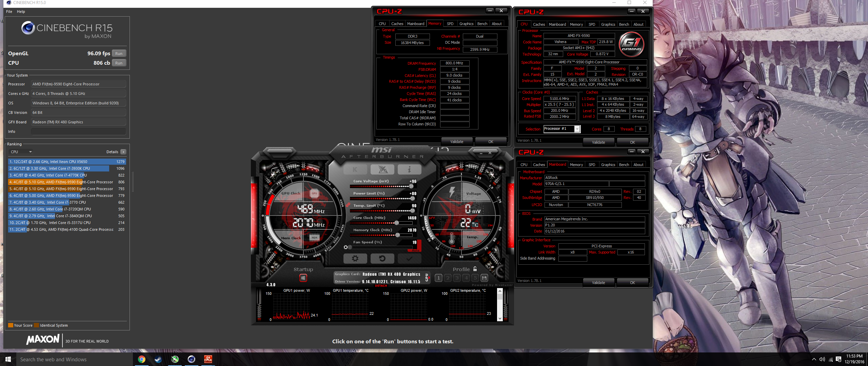This screenshot has width=868, height=366.
Task: Toggle Apply at Windows Startup button
Action: pos(303,278)
